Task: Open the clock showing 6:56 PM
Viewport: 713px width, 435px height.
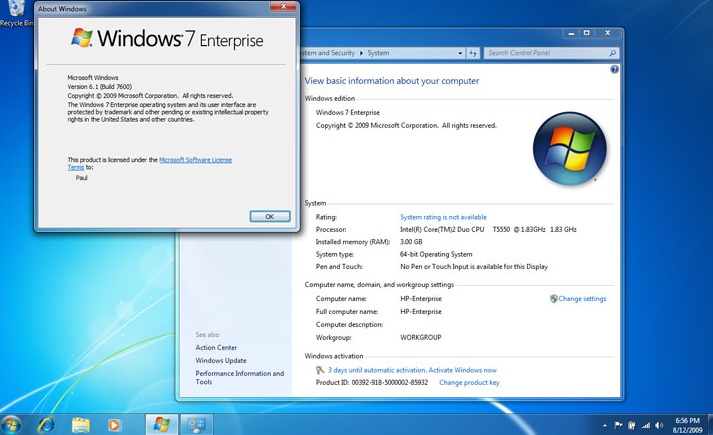Action: tap(687, 425)
